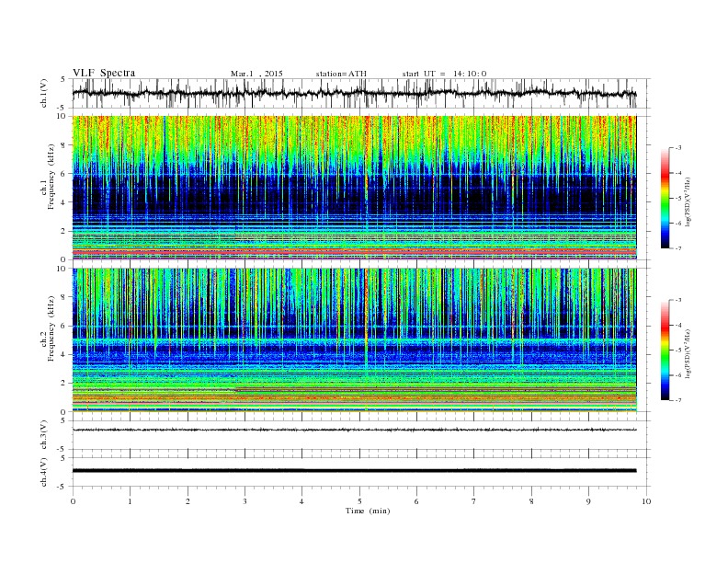Click the "ch.3(V)" waveform axis label
The image size is (728, 563).
point(44,435)
